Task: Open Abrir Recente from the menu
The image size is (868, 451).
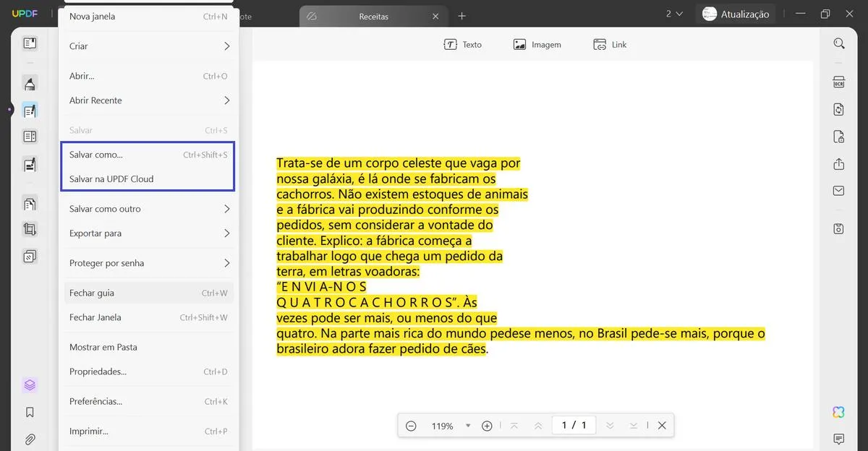Action: point(148,100)
